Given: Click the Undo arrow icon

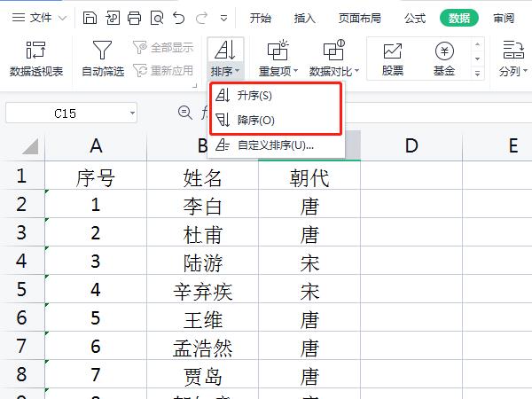Looking at the screenshot, I should click(x=180, y=17).
